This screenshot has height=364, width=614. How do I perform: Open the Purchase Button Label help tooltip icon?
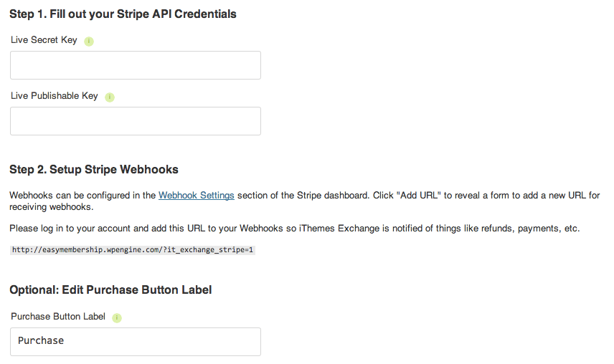click(x=117, y=317)
